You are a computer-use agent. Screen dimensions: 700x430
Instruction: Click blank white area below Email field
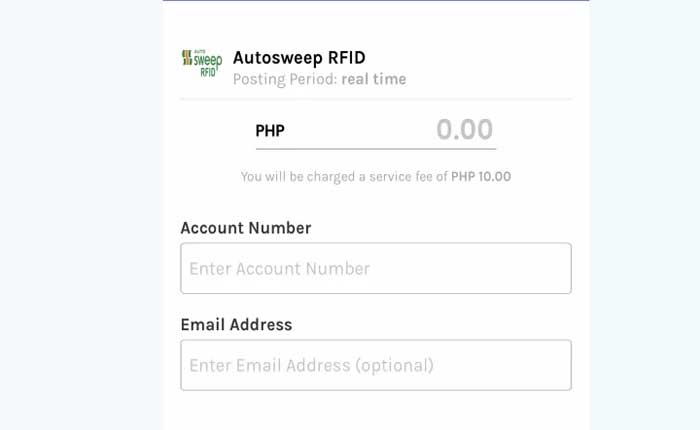tap(375, 410)
